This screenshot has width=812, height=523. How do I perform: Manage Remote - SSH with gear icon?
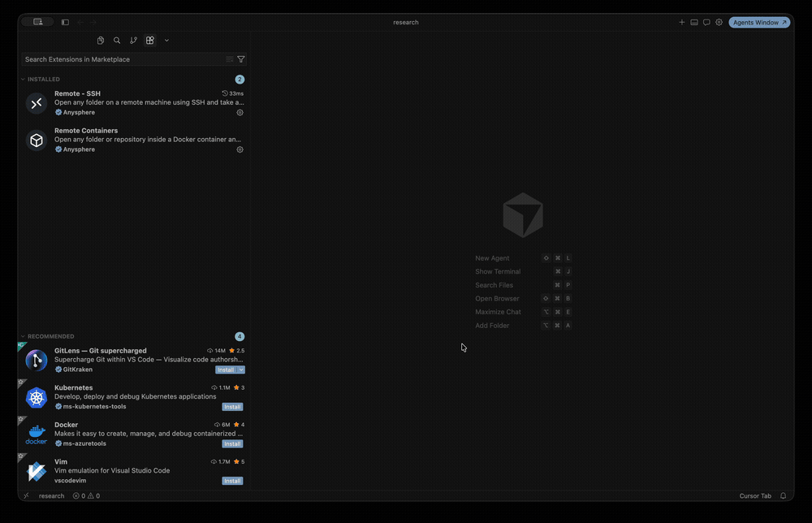click(240, 112)
